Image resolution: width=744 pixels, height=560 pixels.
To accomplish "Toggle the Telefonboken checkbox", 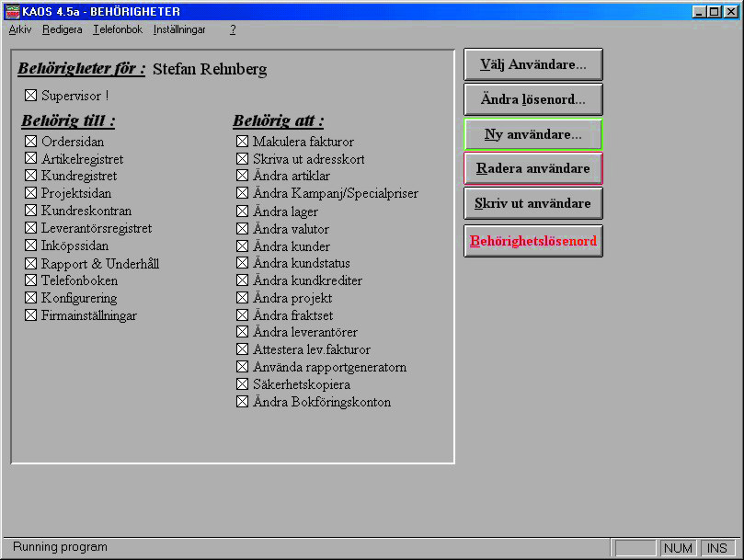I will [31, 280].
